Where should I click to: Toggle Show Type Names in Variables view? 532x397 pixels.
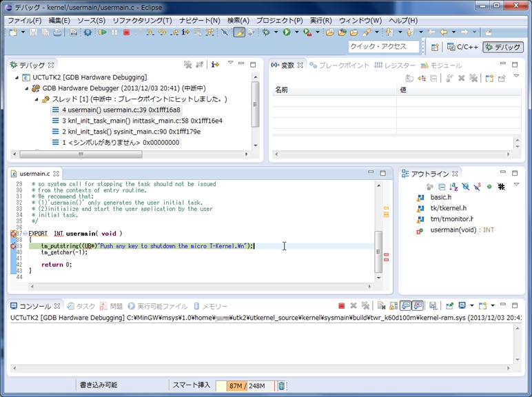[409, 79]
